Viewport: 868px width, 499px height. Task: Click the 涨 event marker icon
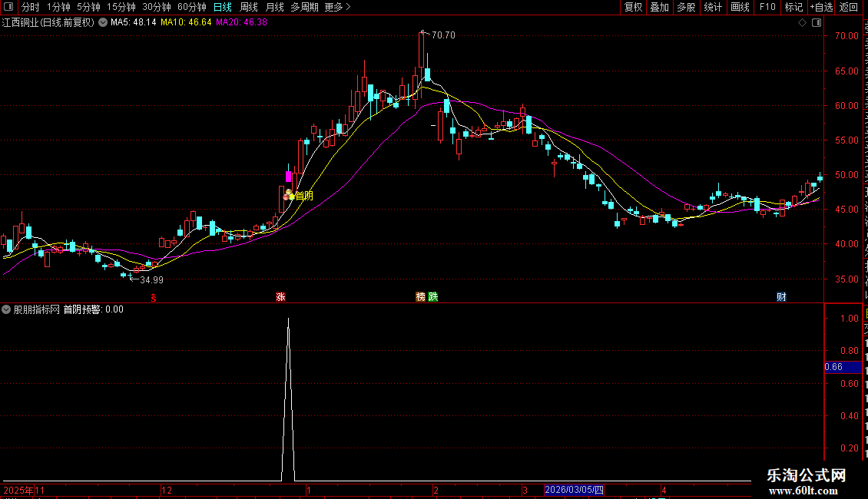pyautogui.click(x=280, y=297)
